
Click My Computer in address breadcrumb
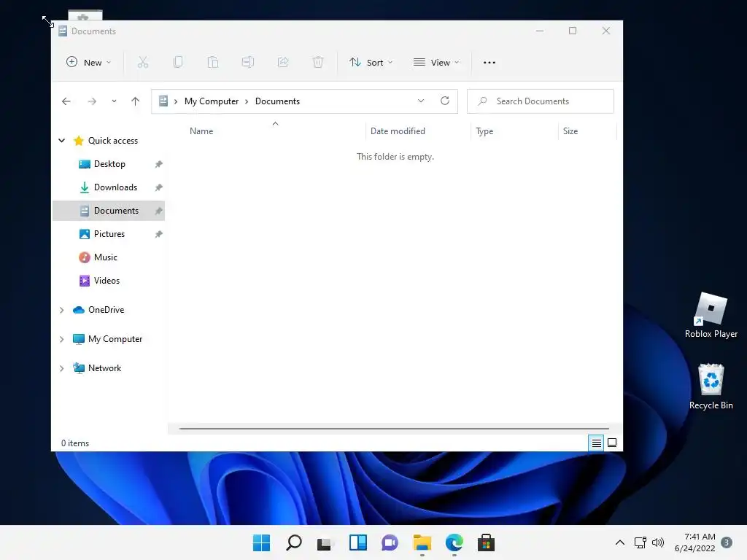(212, 101)
